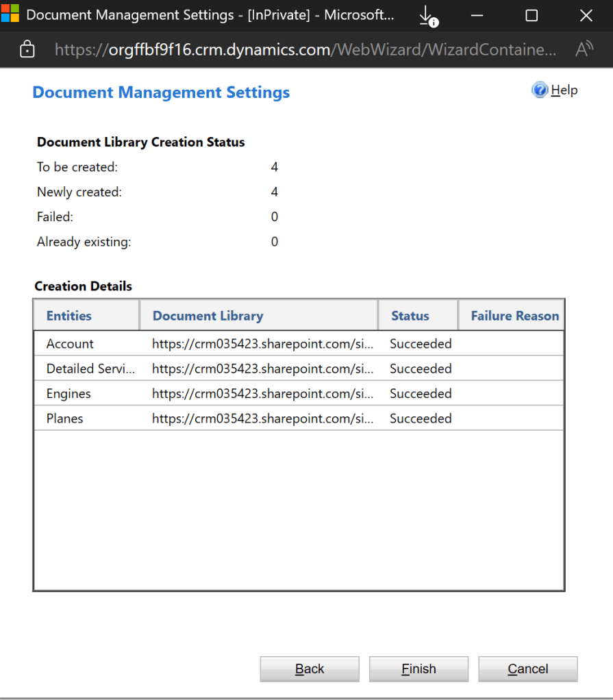Screen dimensions: 613x700
Task: Click the Failure Reason column header
Action: 514,316
